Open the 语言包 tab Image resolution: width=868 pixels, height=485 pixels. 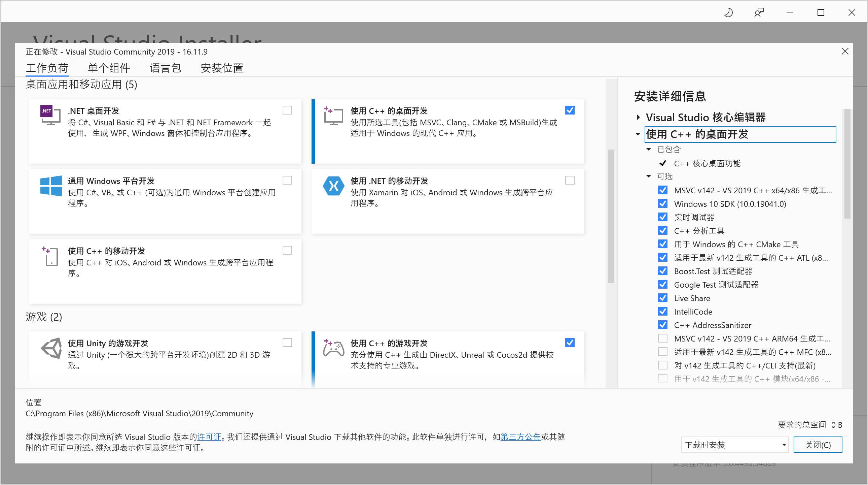pos(165,68)
